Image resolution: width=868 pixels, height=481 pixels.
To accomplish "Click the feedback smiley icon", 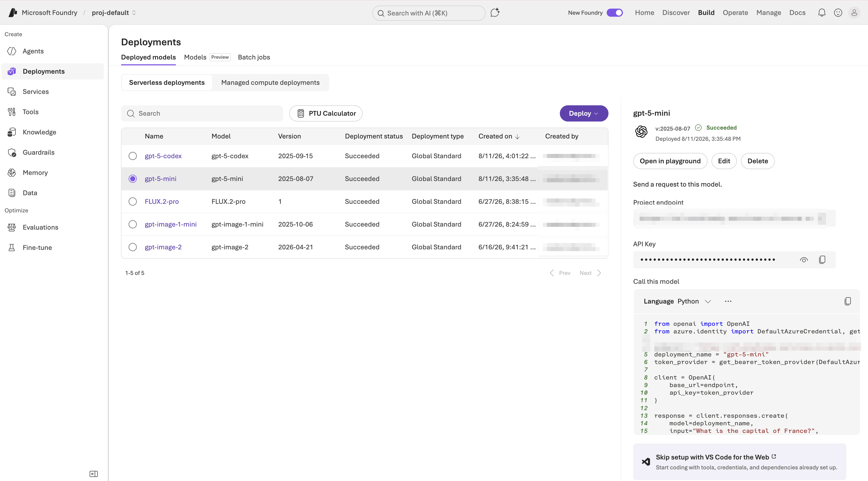I will pyautogui.click(x=838, y=13).
